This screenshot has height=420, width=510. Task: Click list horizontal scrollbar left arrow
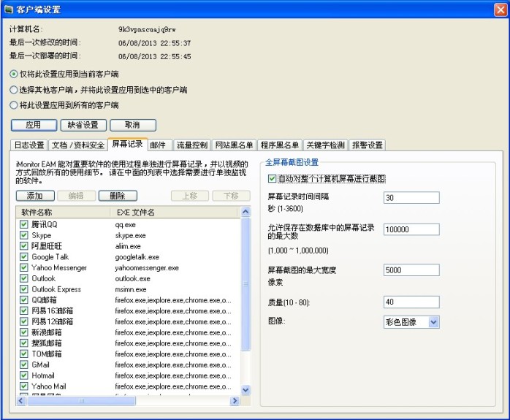(x=21, y=401)
